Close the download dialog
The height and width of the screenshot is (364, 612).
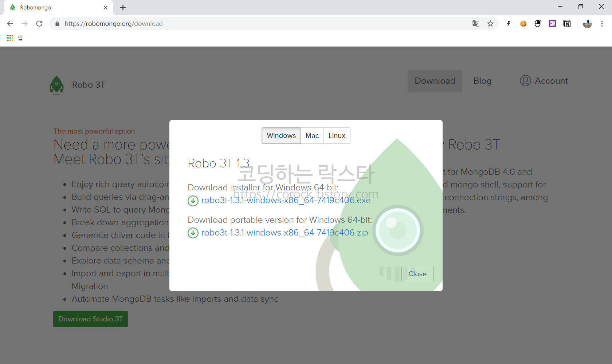417,274
